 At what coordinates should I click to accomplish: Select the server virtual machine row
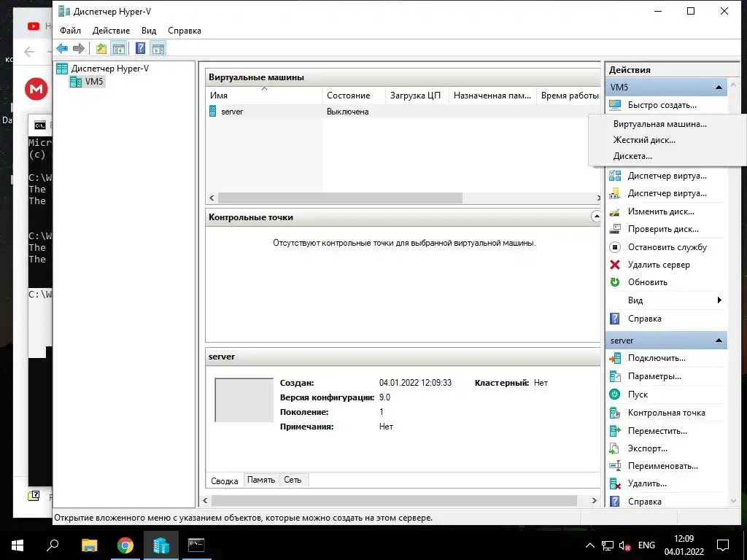click(x=403, y=112)
